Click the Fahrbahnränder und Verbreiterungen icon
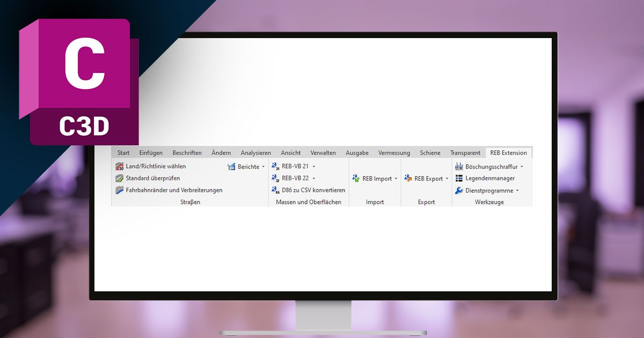The image size is (644, 338). [x=120, y=190]
